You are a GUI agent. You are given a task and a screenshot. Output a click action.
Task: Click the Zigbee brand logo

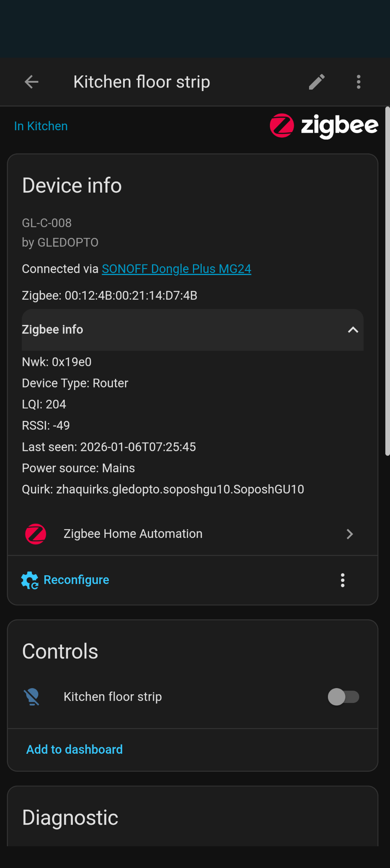pyautogui.click(x=324, y=126)
